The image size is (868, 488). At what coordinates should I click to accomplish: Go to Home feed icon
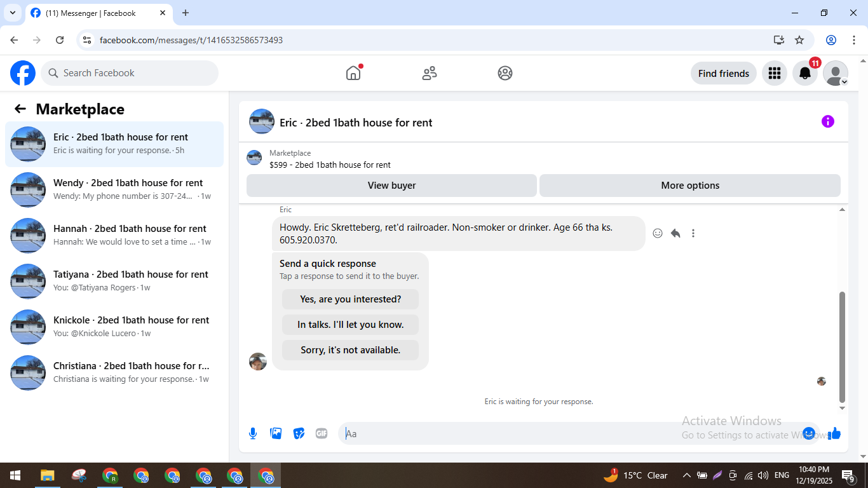coord(353,73)
